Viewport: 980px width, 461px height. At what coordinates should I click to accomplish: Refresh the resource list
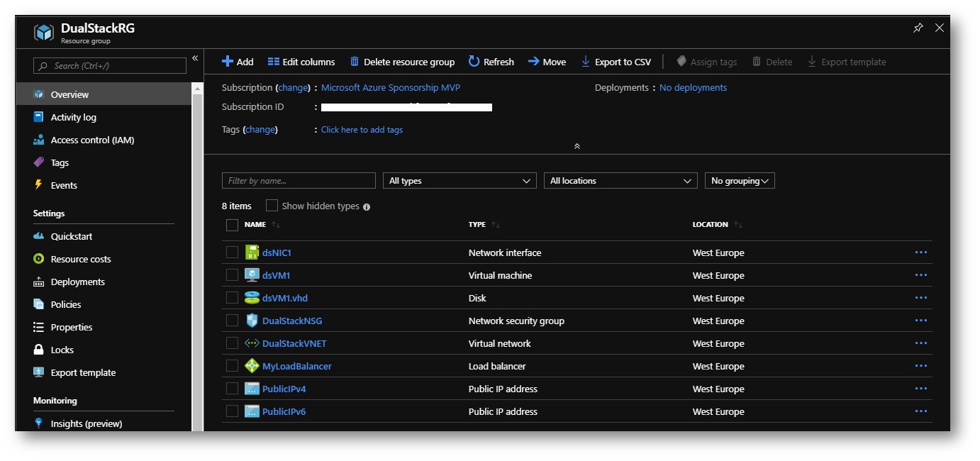(491, 62)
